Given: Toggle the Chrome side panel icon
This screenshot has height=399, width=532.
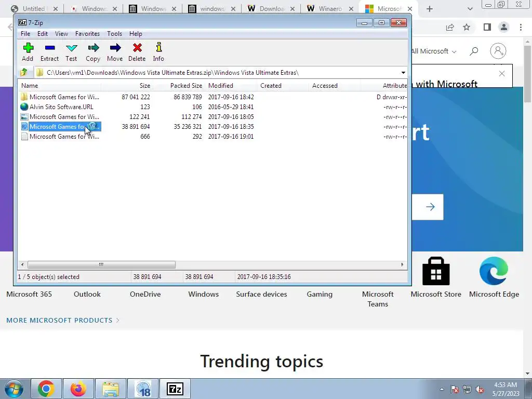Looking at the screenshot, I should (487, 27).
